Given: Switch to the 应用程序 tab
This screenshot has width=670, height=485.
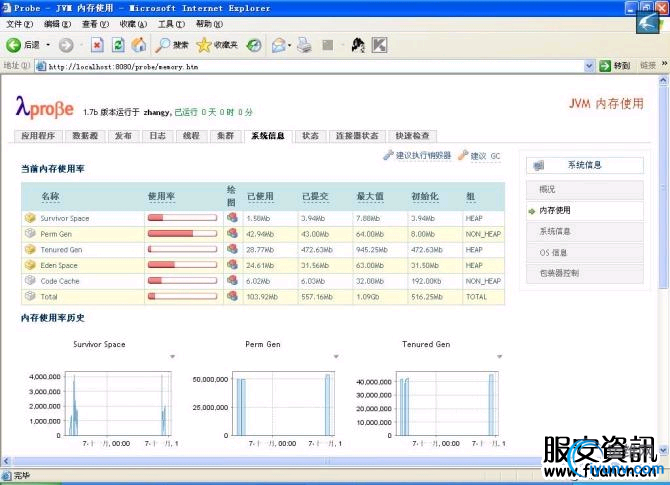Looking at the screenshot, I should point(38,136).
